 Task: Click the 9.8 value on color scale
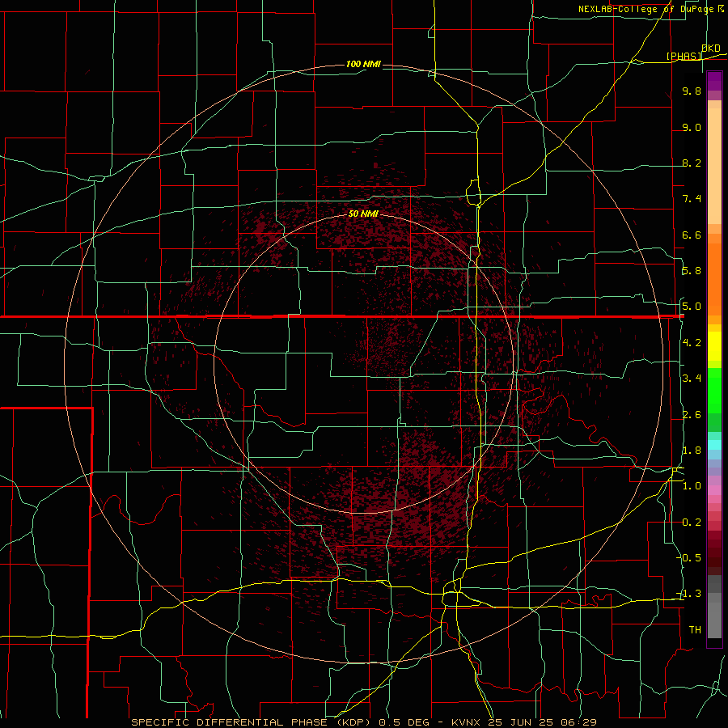(x=692, y=91)
